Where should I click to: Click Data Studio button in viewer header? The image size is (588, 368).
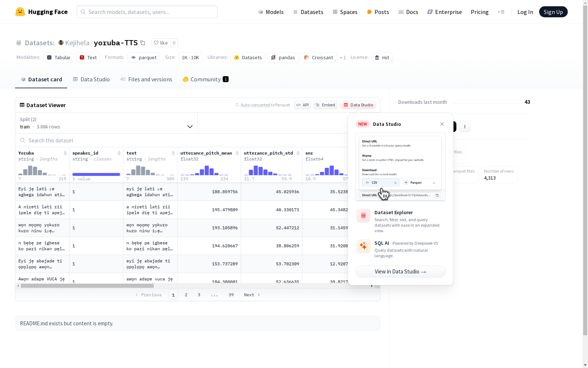(x=358, y=105)
